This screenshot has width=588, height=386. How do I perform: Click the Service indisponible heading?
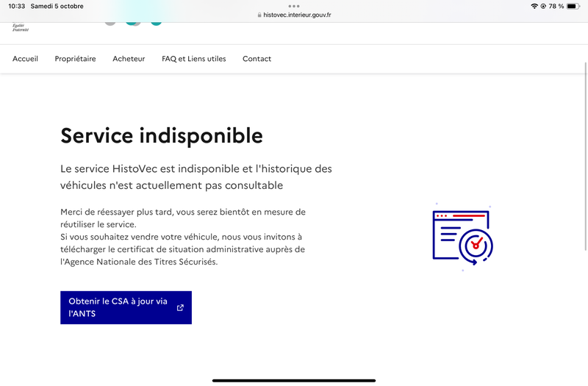[162, 136]
